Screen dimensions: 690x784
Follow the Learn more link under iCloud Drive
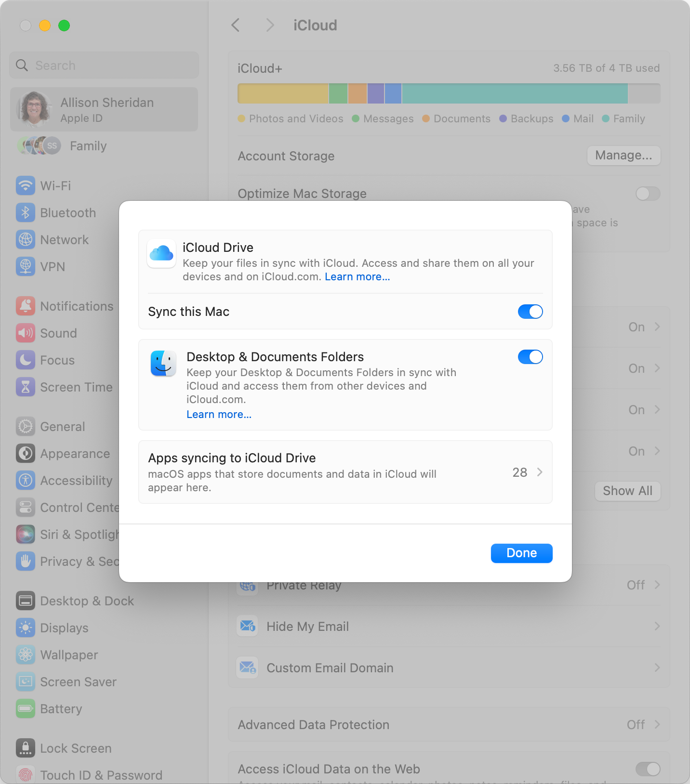pyautogui.click(x=357, y=277)
